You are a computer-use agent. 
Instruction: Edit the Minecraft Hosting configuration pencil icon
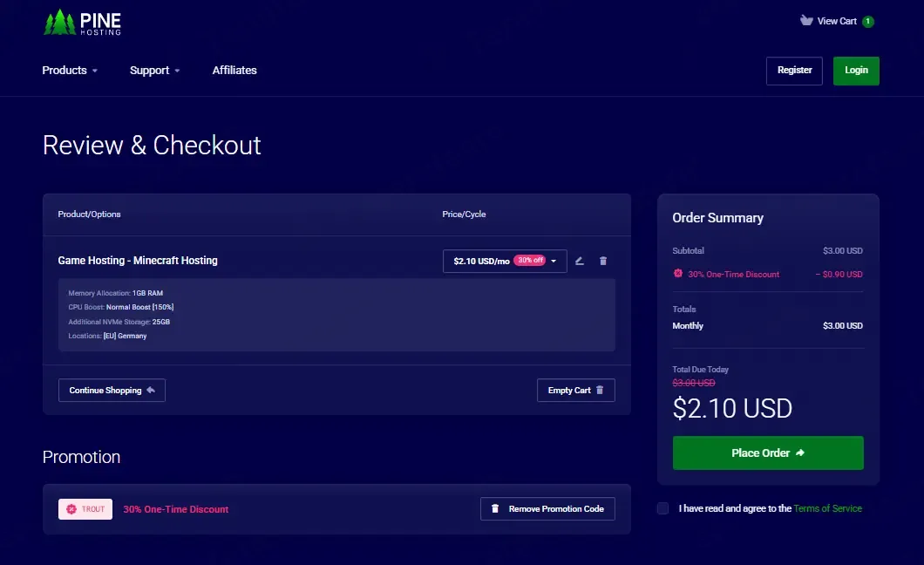click(x=580, y=261)
